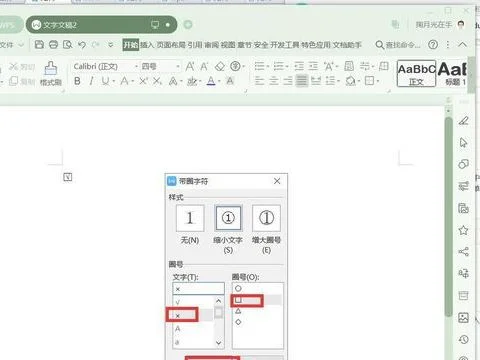
Task: Apply the format painter (格式刷)
Action: click(51, 74)
